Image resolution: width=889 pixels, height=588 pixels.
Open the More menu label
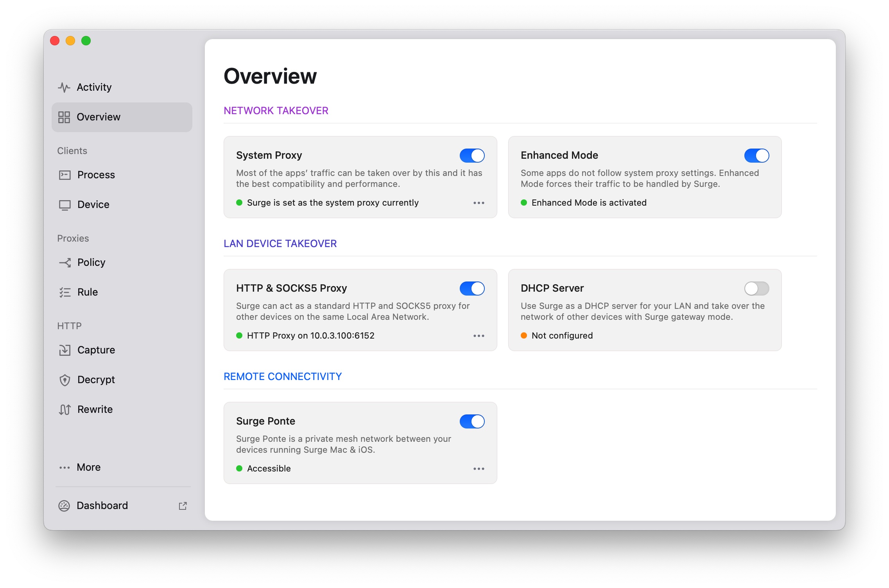coord(89,467)
